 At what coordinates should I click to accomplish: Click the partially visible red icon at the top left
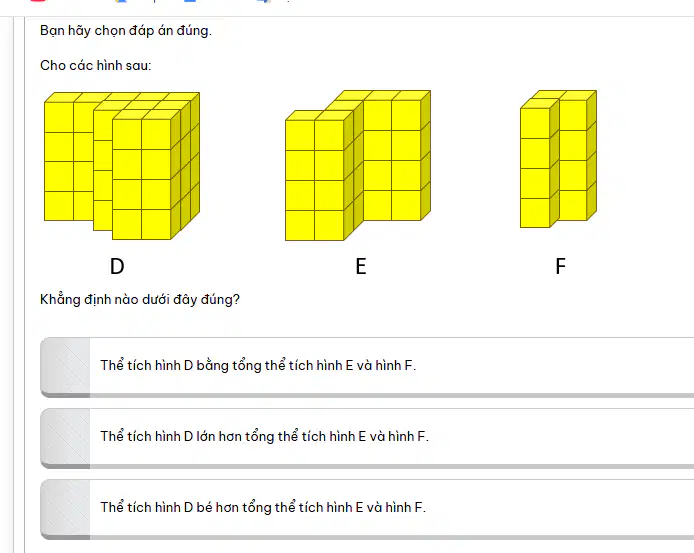click(38, 1)
